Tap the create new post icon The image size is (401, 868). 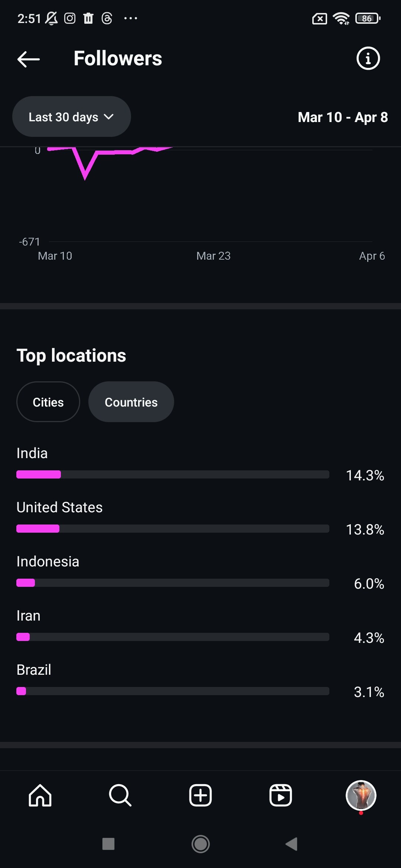coord(200,795)
